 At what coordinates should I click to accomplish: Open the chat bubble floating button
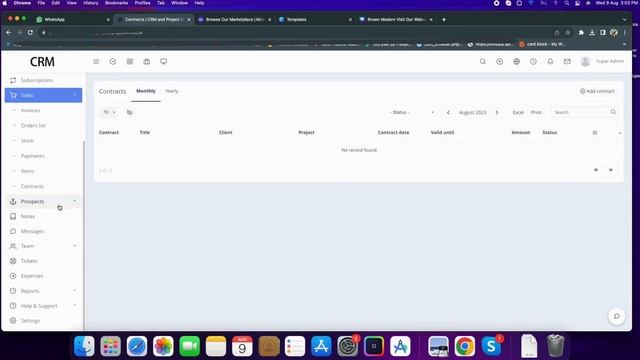tap(617, 316)
